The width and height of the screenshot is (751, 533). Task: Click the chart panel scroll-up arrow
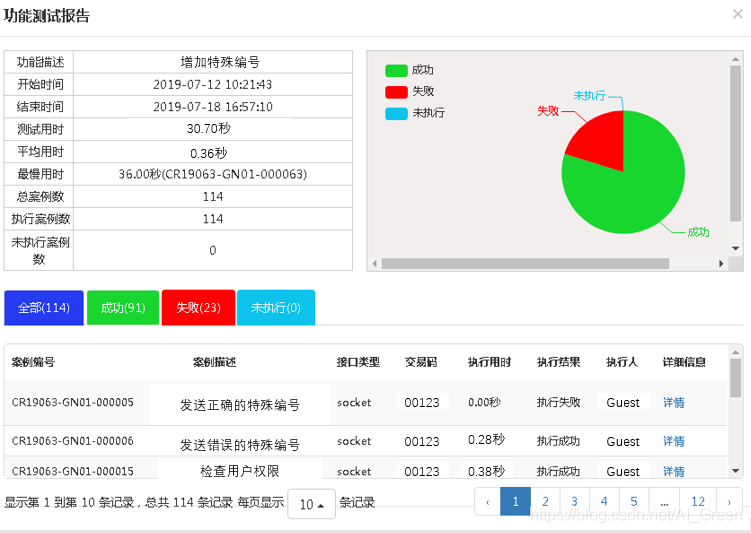[x=736, y=59]
